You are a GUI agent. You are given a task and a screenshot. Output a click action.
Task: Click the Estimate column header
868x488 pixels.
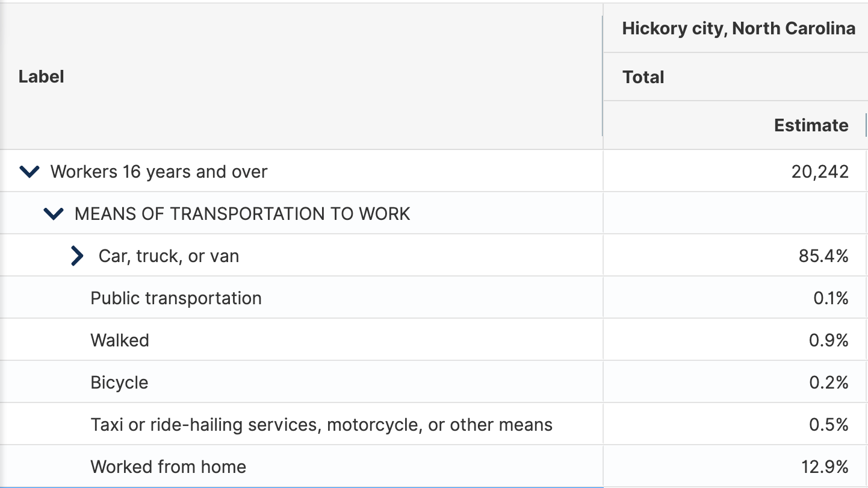coord(811,125)
